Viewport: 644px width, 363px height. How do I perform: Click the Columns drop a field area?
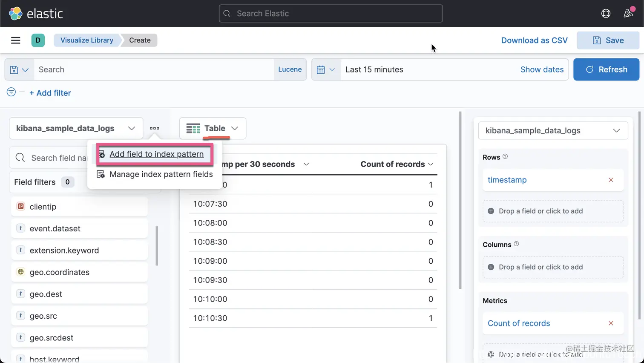click(553, 267)
